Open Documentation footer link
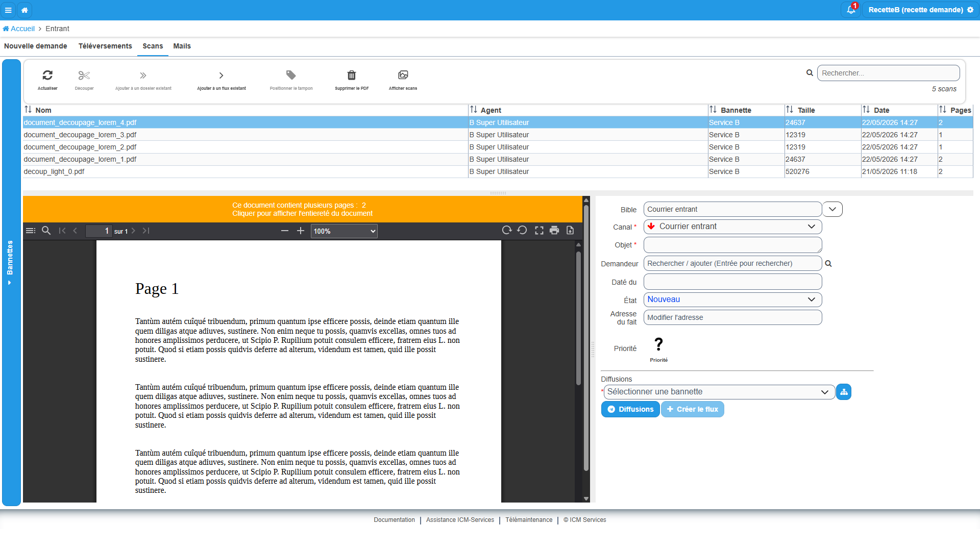Image resolution: width=980 pixels, height=551 pixels. click(394, 520)
